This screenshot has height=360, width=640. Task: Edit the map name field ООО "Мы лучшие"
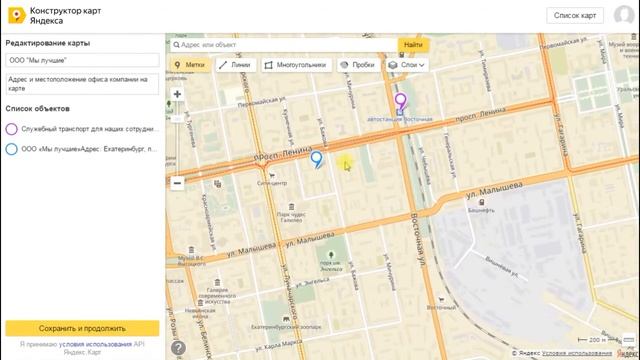(x=82, y=60)
